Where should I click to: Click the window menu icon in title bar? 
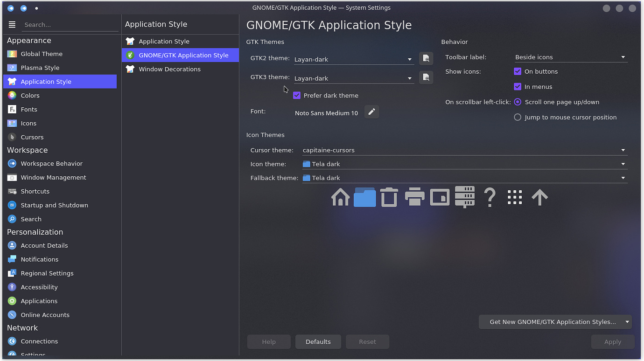[x=11, y=8]
